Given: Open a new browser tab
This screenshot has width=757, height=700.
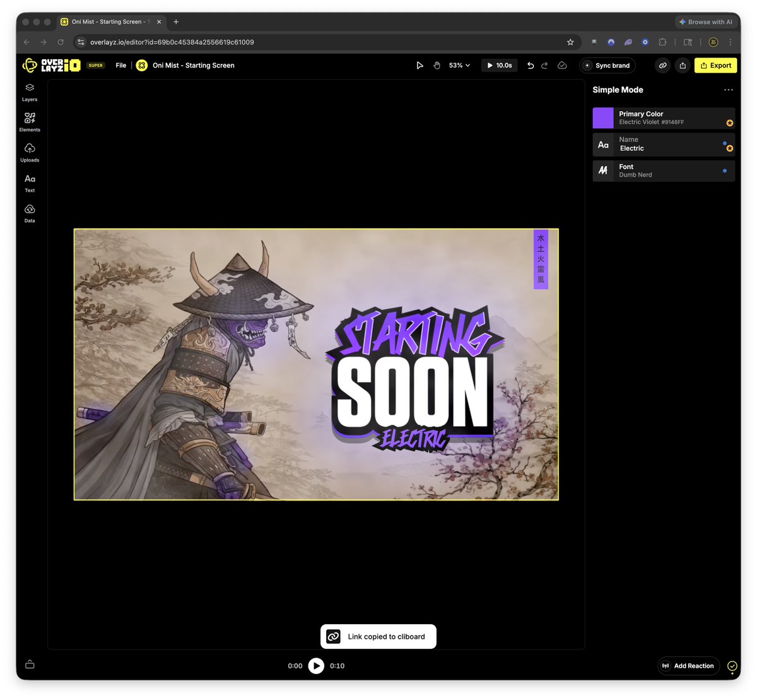Looking at the screenshot, I should point(176,21).
